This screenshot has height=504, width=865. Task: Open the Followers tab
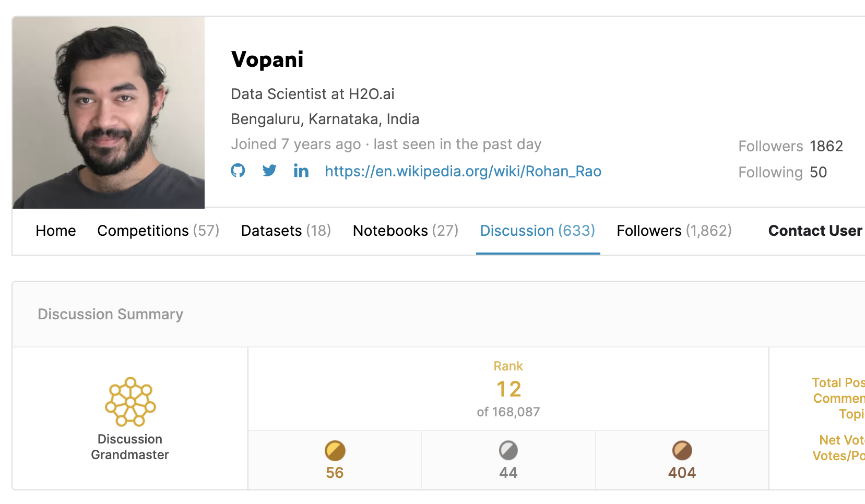(674, 231)
